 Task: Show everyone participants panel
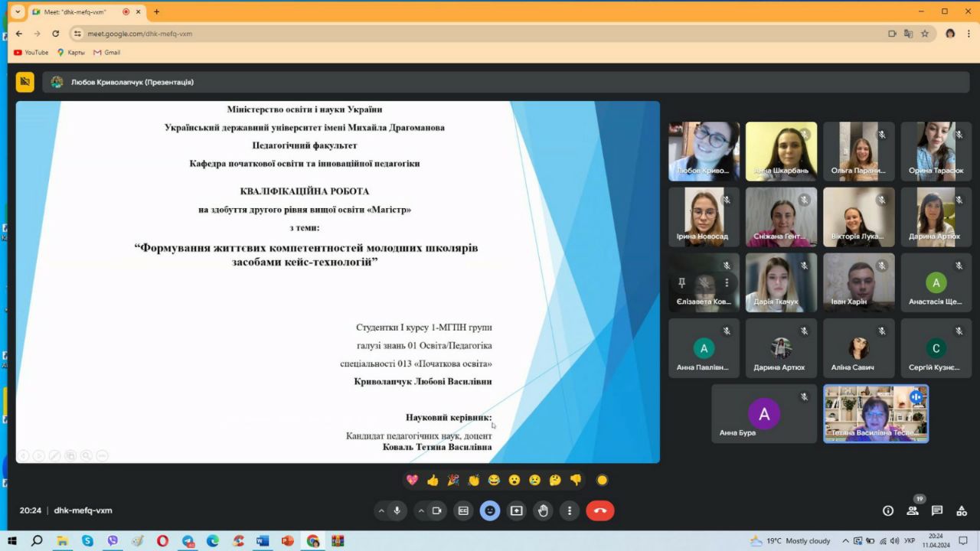point(913,510)
